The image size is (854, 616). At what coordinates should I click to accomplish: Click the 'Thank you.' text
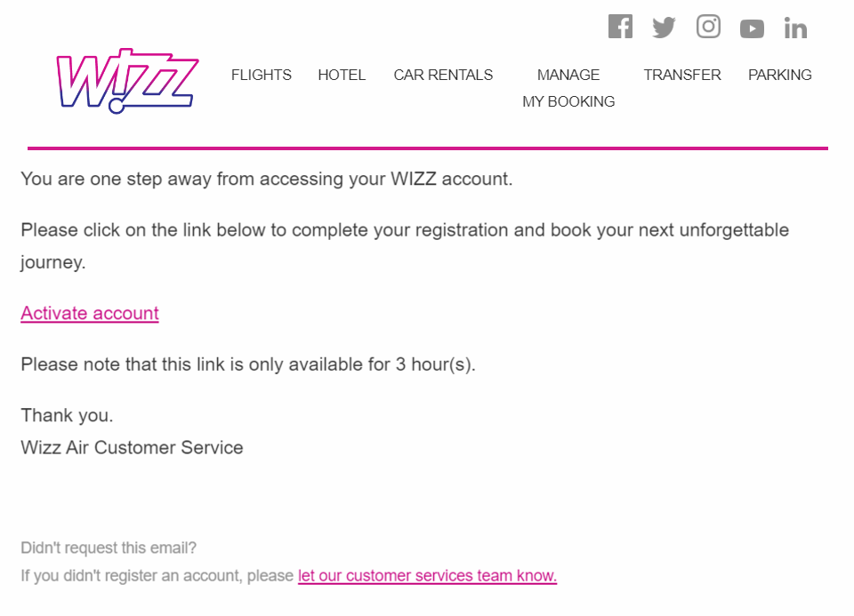point(67,415)
